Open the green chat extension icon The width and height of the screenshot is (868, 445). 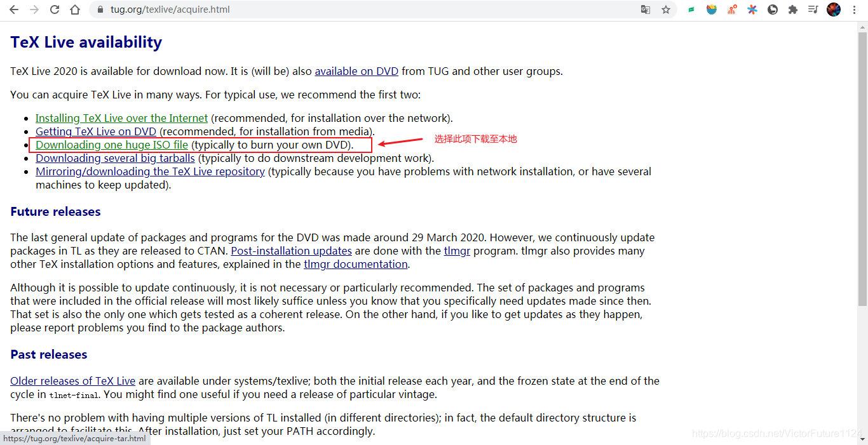click(691, 10)
